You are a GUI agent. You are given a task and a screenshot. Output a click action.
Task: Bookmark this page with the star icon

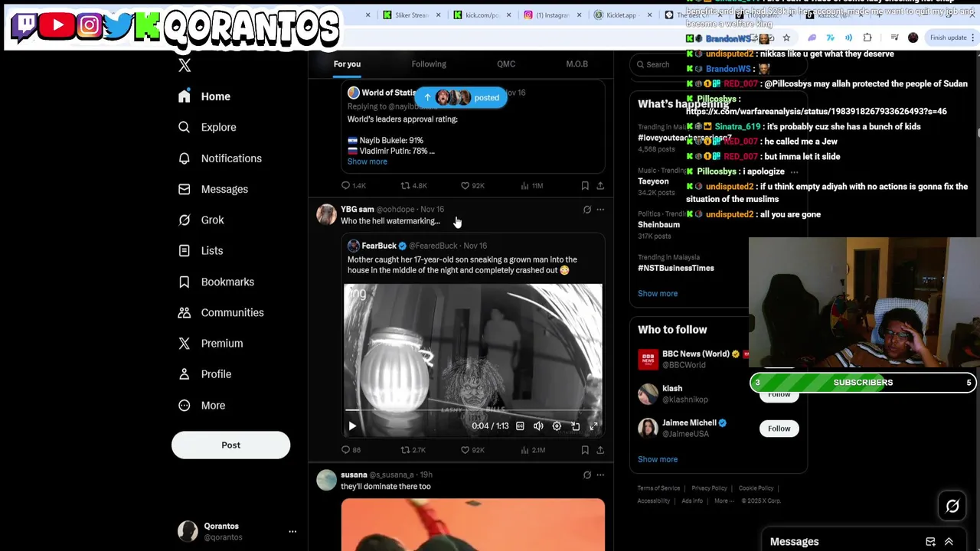tap(786, 37)
